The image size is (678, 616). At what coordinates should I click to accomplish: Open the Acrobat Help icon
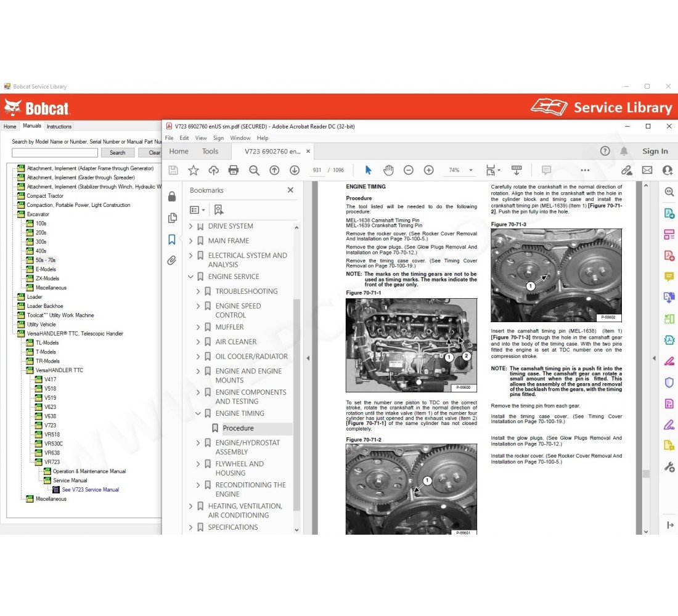coord(605,151)
